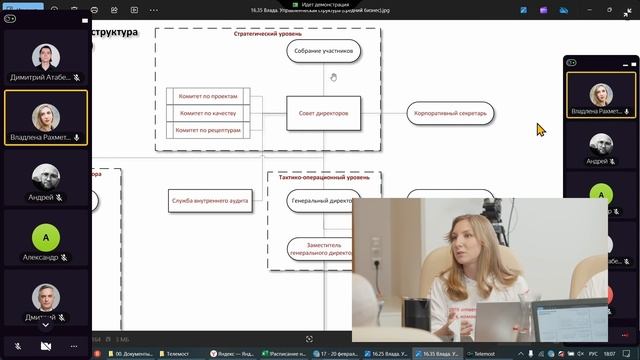Image resolution: width=640 pixels, height=360 pixels.
Task: Click the muted mic icon beside Александр
Action: [64, 258]
